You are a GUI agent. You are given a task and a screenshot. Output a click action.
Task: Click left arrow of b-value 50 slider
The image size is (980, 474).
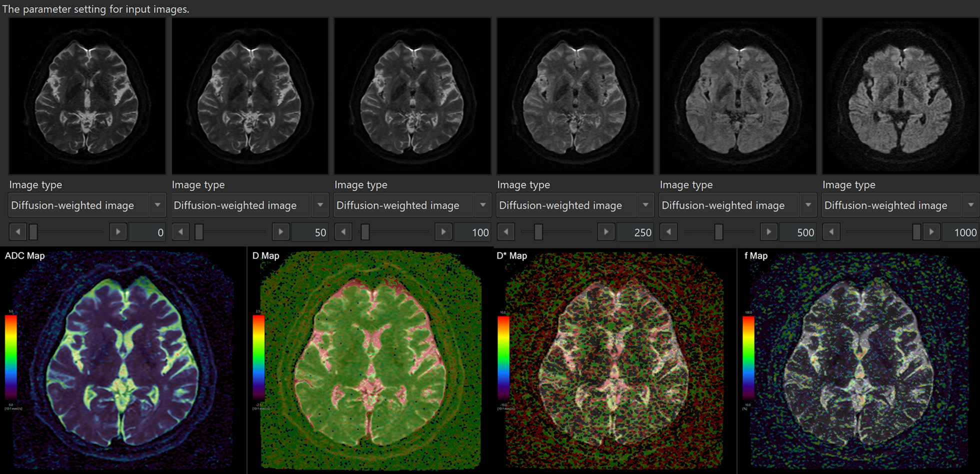[180, 232]
